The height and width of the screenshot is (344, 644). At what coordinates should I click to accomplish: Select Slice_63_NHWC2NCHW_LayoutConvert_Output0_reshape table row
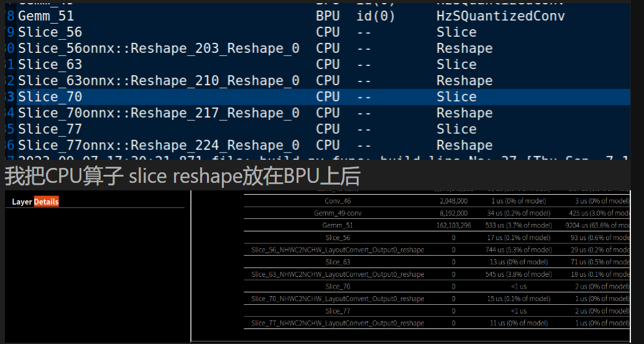(338, 274)
